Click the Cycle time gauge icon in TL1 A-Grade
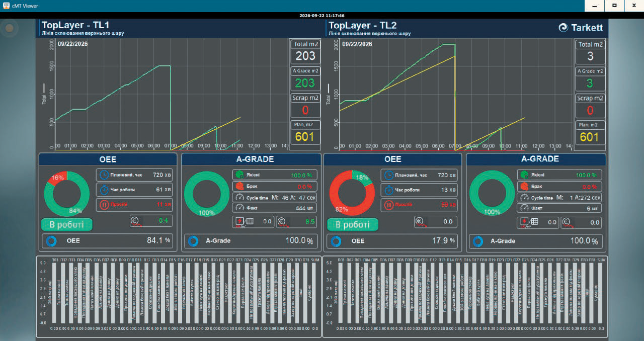 (x=239, y=197)
